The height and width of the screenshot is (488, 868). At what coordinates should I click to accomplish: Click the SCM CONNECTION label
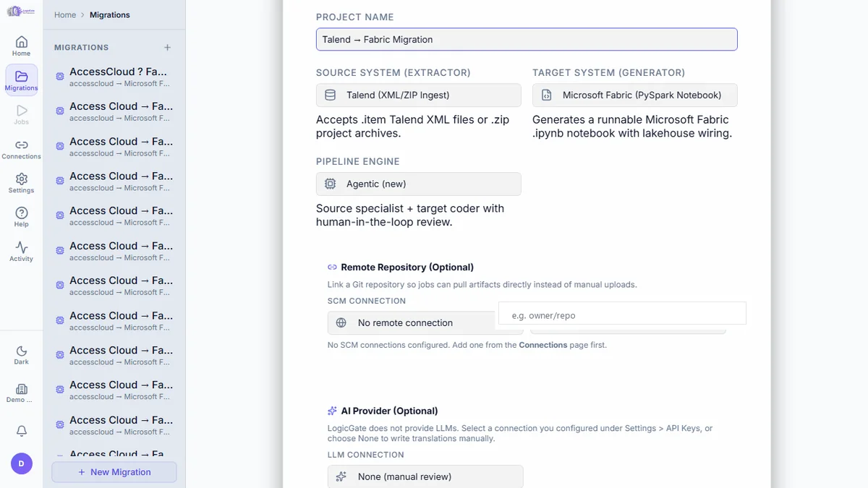point(367,301)
